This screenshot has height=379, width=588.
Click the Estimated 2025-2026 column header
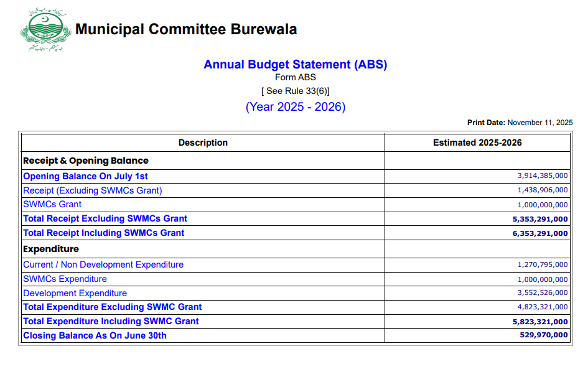(477, 143)
